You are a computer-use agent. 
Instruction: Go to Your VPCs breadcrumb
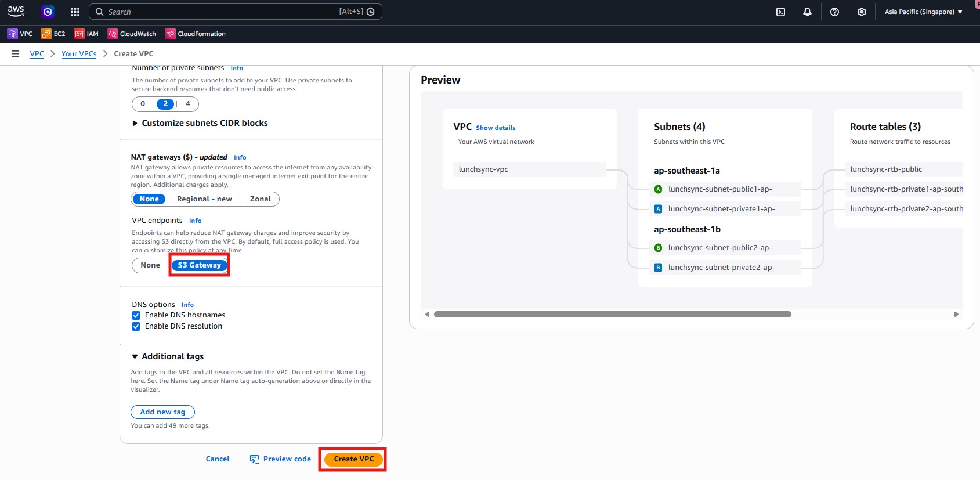(79, 53)
